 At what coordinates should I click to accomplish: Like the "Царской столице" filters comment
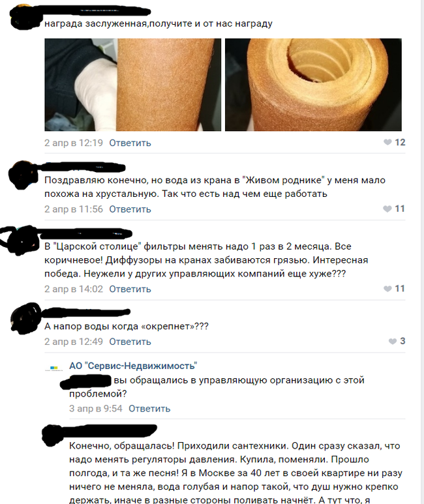[x=394, y=288]
